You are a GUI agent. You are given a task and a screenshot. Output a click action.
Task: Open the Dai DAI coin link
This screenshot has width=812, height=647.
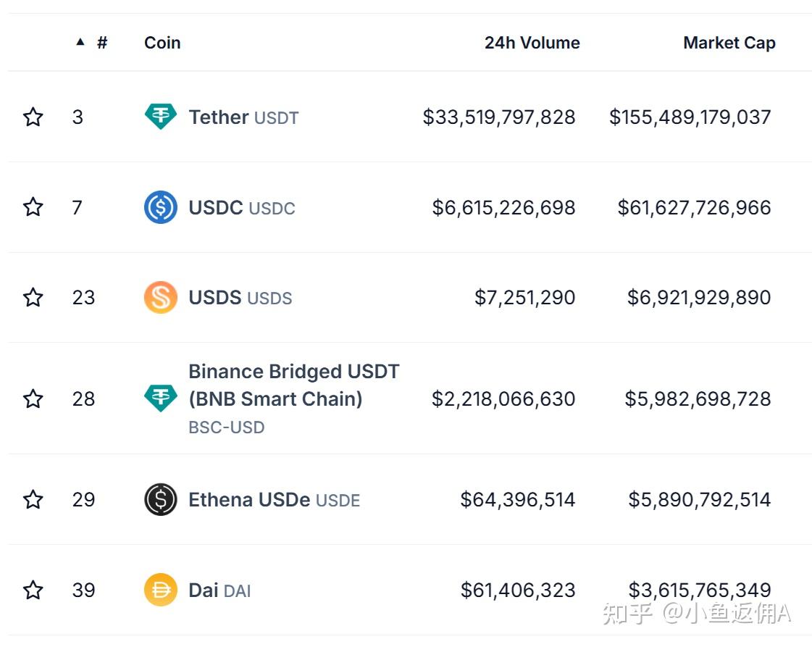[219, 590]
